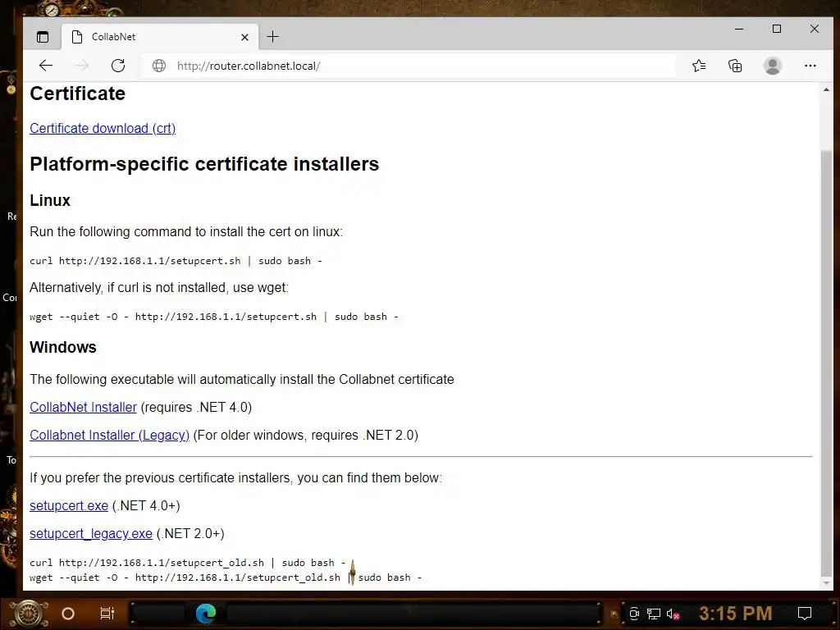Open the notification center icon
This screenshot has height=630, width=840.
pos(805,614)
